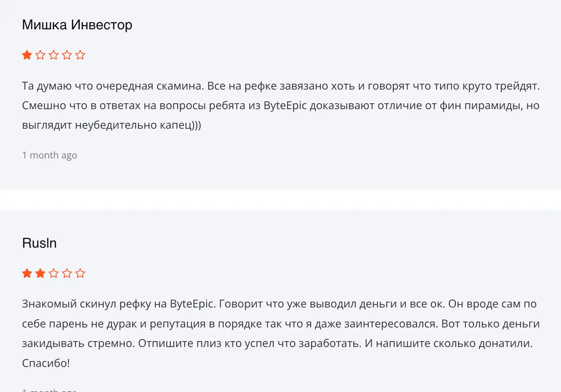The height and width of the screenshot is (392, 561).
Task: Click the first filled star in Rusln's rating
Action: point(27,273)
